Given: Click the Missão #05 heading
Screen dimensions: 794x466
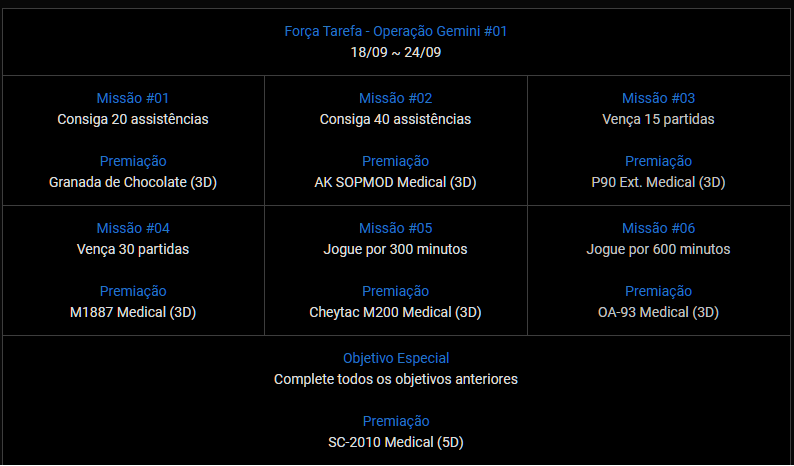Looking at the screenshot, I should pyautogui.click(x=395, y=228).
